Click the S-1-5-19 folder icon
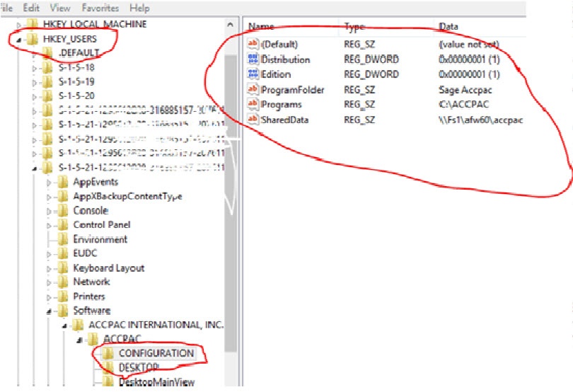 pyautogui.click(x=47, y=82)
